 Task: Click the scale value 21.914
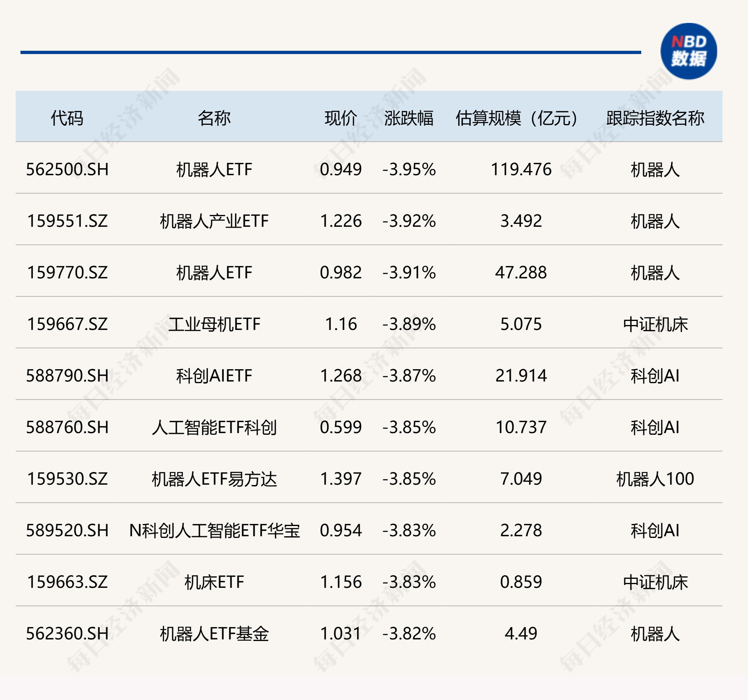tap(521, 376)
